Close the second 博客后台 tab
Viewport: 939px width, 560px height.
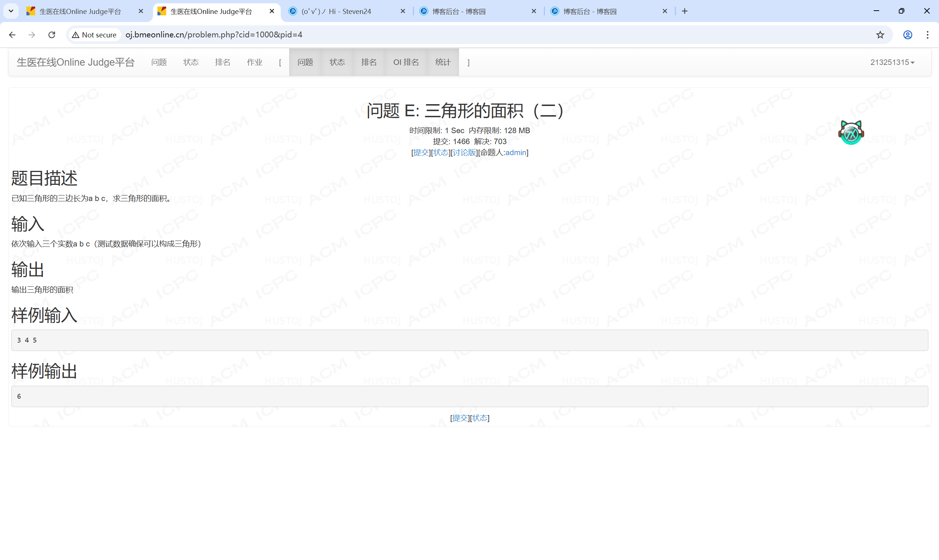(665, 11)
